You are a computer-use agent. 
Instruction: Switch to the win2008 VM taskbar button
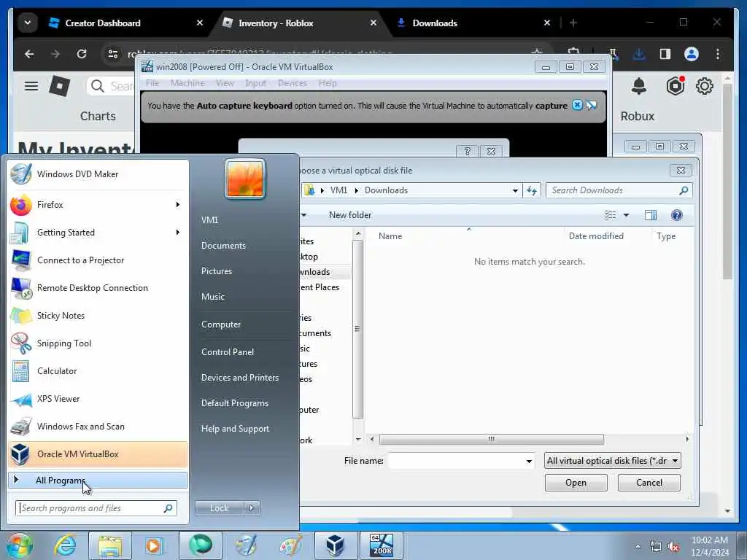point(381,545)
